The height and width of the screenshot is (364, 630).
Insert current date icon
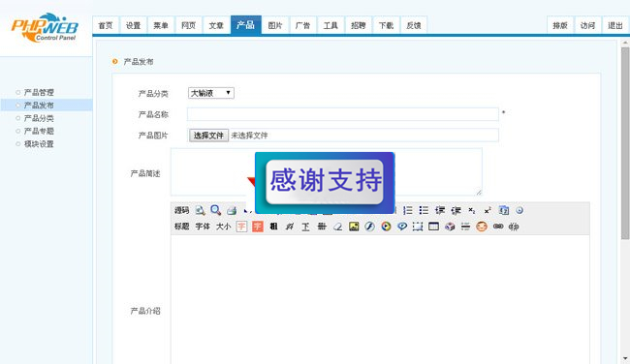pyautogui.click(x=503, y=210)
